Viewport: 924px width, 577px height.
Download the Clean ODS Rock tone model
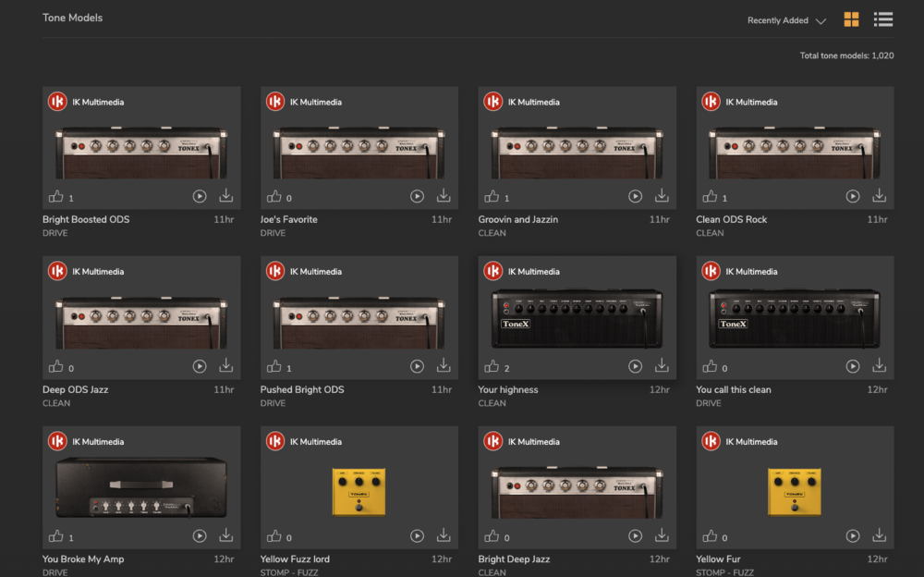(879, 196)
